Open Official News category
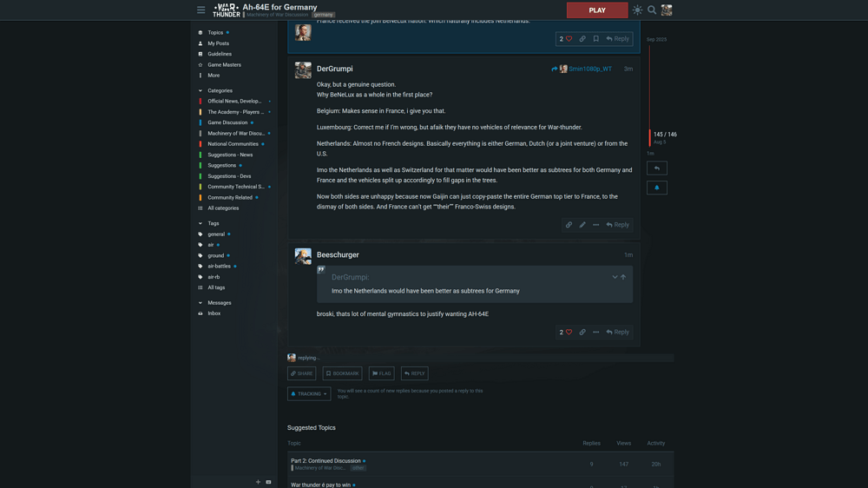868x488 pixels. point(234,102)
